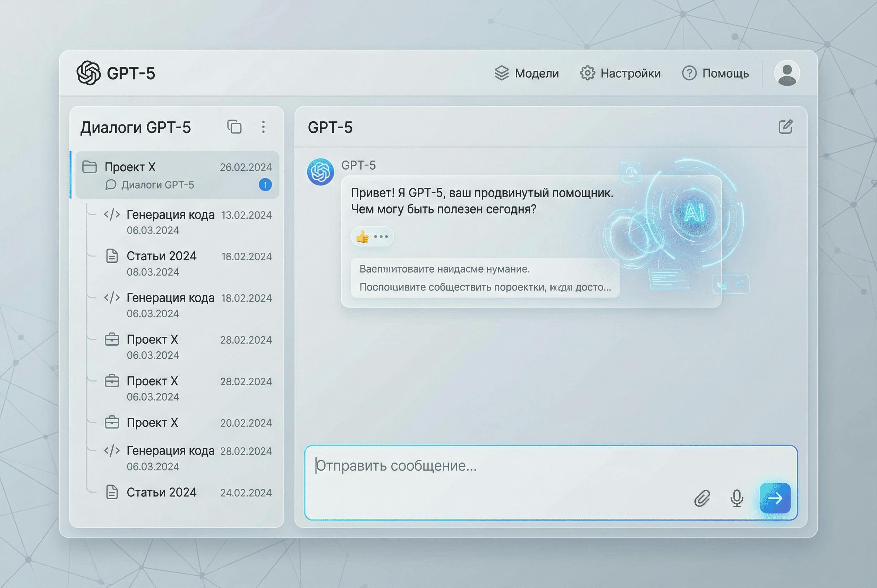Click the Помощь help link

click(715, 73)
